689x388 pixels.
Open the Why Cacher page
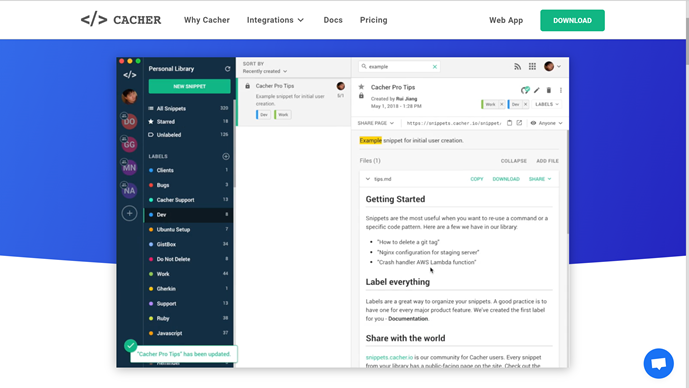(x=207, y=20)
